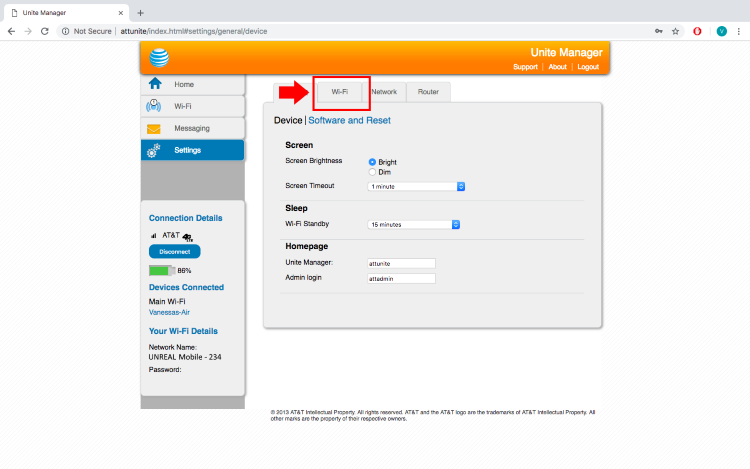Click the Wi-Fi signal icon in sidebar
750x469 pixels.
154,106
